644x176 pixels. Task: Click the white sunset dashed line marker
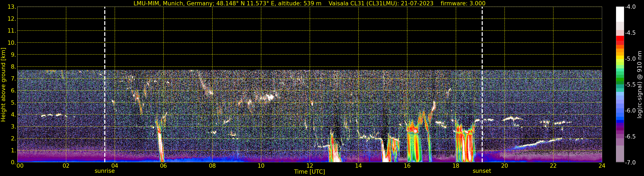point(482,85)
